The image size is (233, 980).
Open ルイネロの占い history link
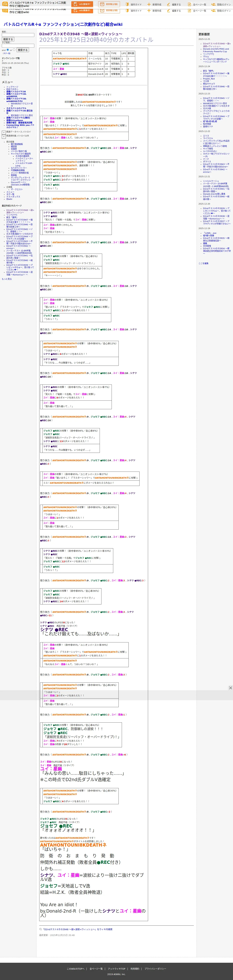click(x=210, y=151)
